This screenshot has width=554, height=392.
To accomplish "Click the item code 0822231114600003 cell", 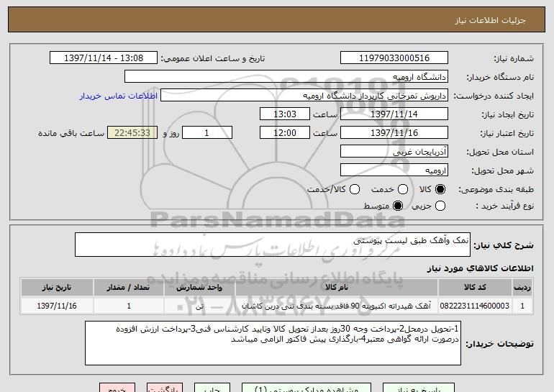I will point(475,306).
